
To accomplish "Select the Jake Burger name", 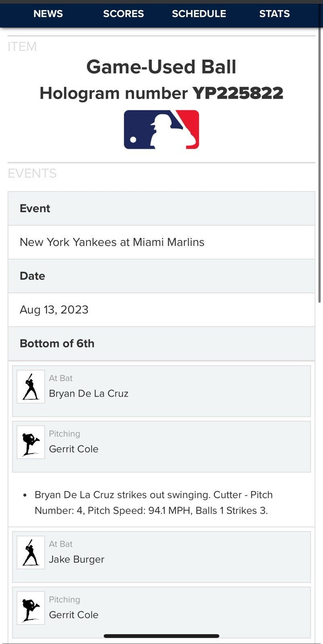I will tap(77, 559).
